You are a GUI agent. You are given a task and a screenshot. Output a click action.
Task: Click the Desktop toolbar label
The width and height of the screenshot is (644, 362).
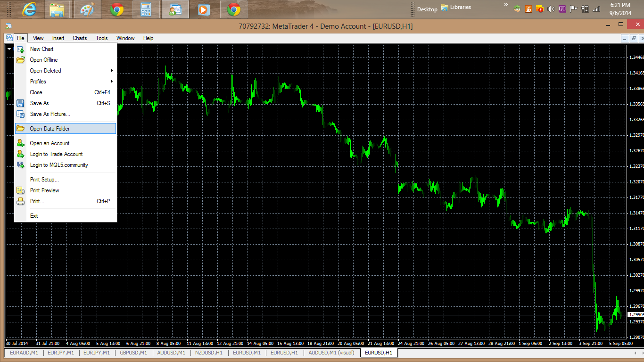pos(427,9)
